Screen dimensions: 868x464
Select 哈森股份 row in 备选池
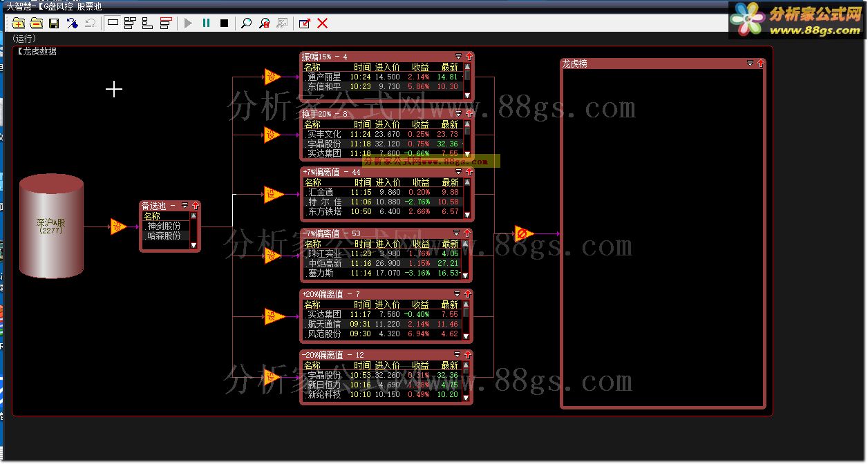point(166,235)
